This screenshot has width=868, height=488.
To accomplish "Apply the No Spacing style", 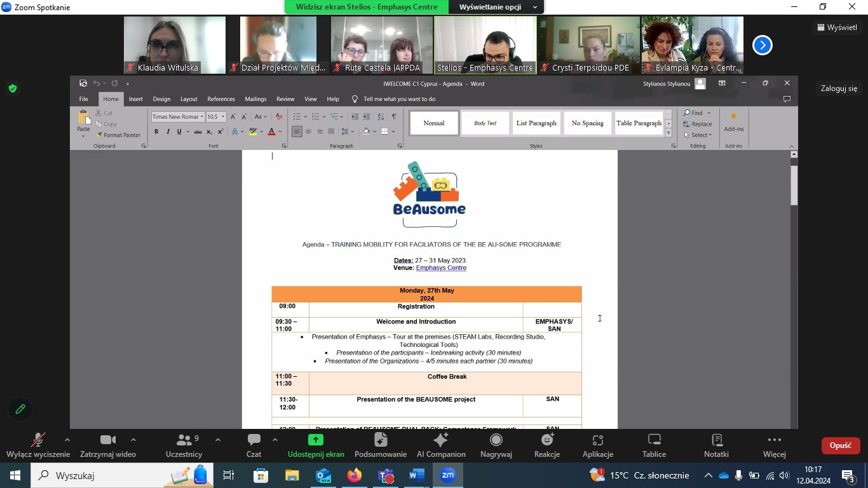I will [x=588, y=123].
